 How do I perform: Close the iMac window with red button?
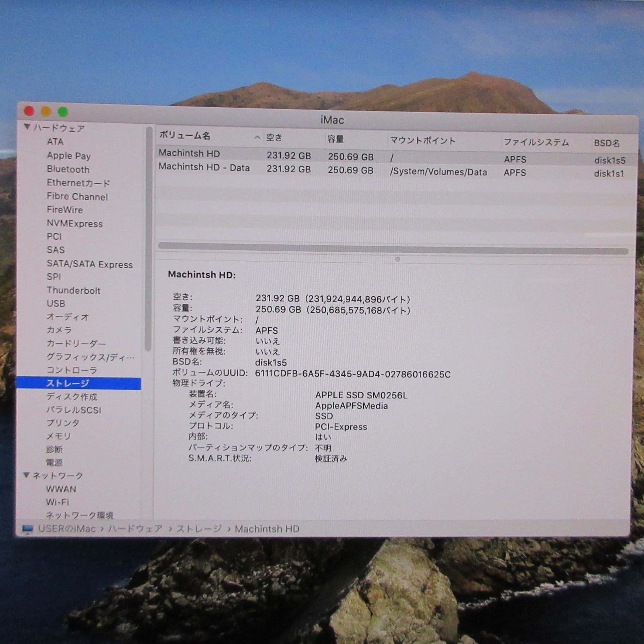tap(29, 111)
